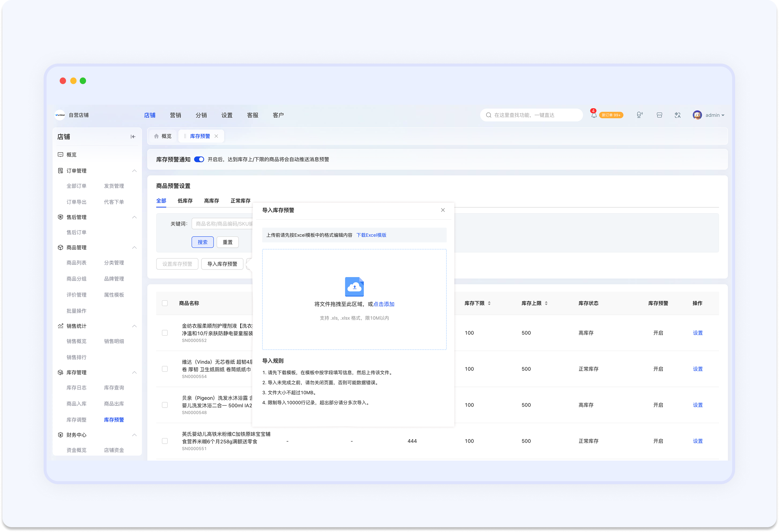The width and height of the screenshot is (779, 532).
Task: Click the 下载Excel模版 link
Action: pyautogui.click(x=371, y=235)
